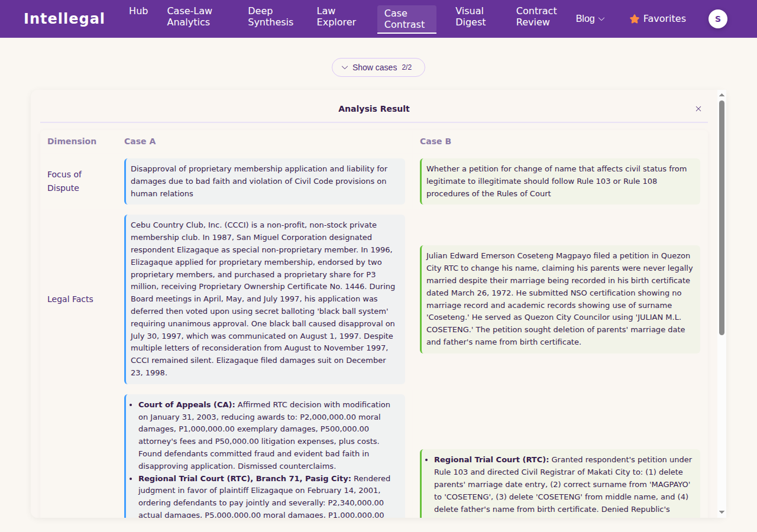The image size is (757, 532).
Task: Click the scrollbar down arrow
Action: (x=722, y=512)
